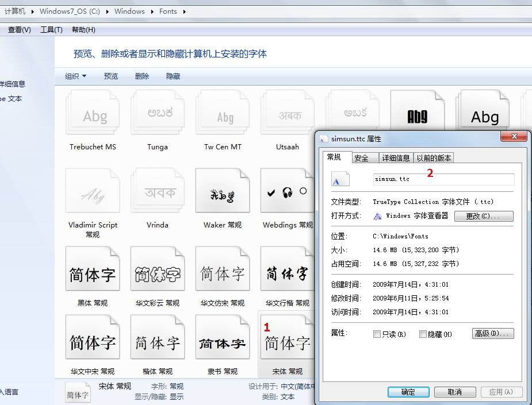Click 计算机 in the address bar
Image resolution: width=532 pixels, height=405 pixels.
15,11
